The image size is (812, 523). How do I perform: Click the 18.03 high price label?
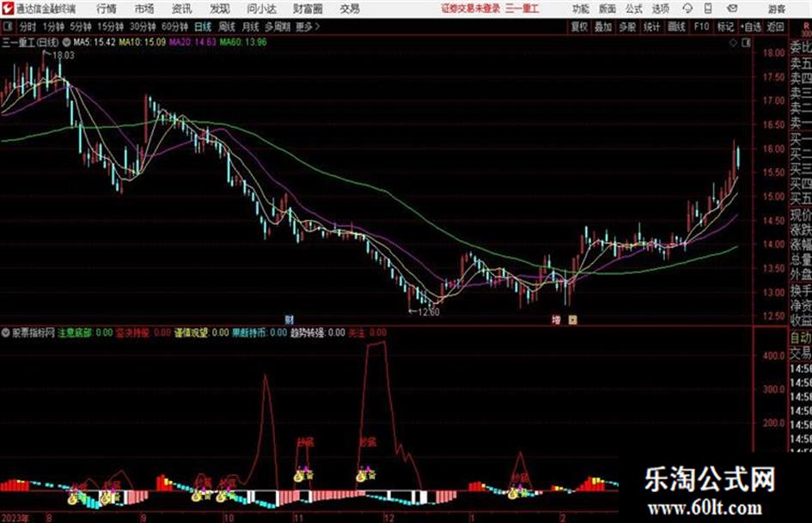click(x=64, y=56)
